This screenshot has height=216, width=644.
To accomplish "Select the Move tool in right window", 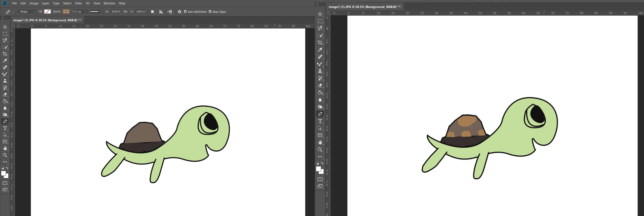I will 320,14.
